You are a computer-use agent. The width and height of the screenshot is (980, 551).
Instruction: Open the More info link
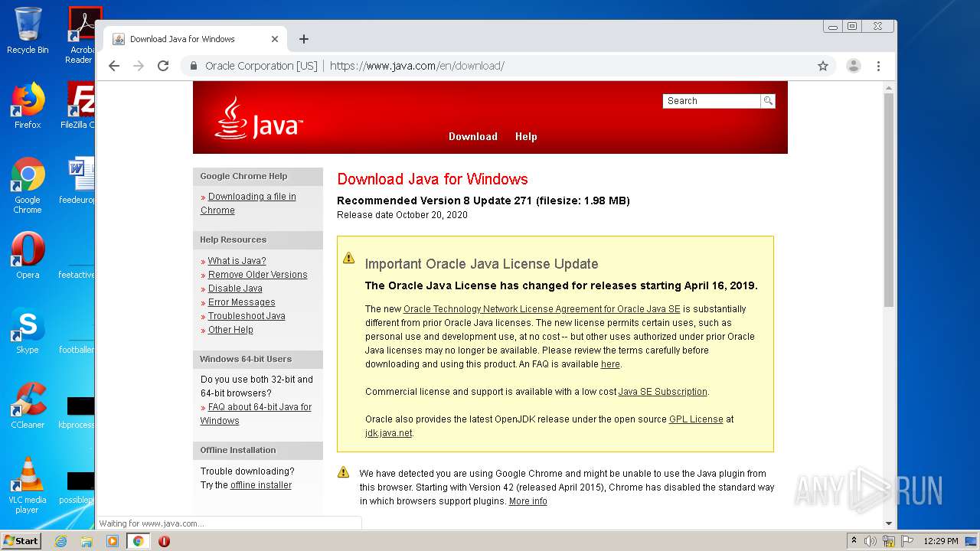tap(528, 501)
